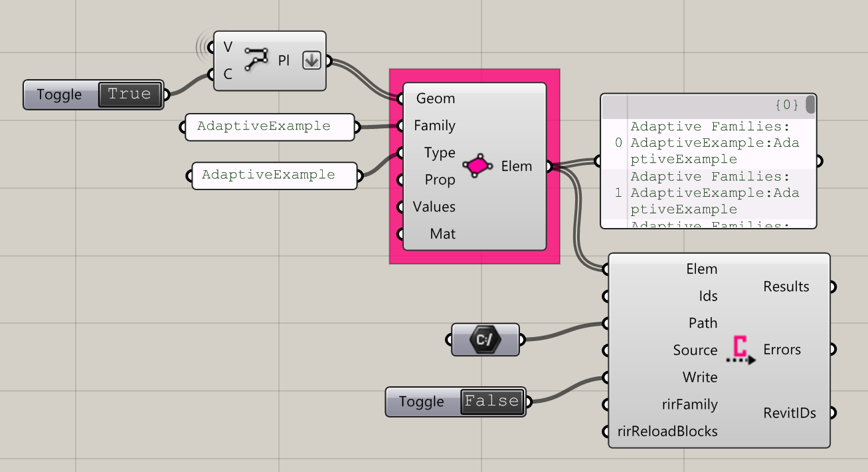Select the RevitIDs output parameter

click(790, 413)
